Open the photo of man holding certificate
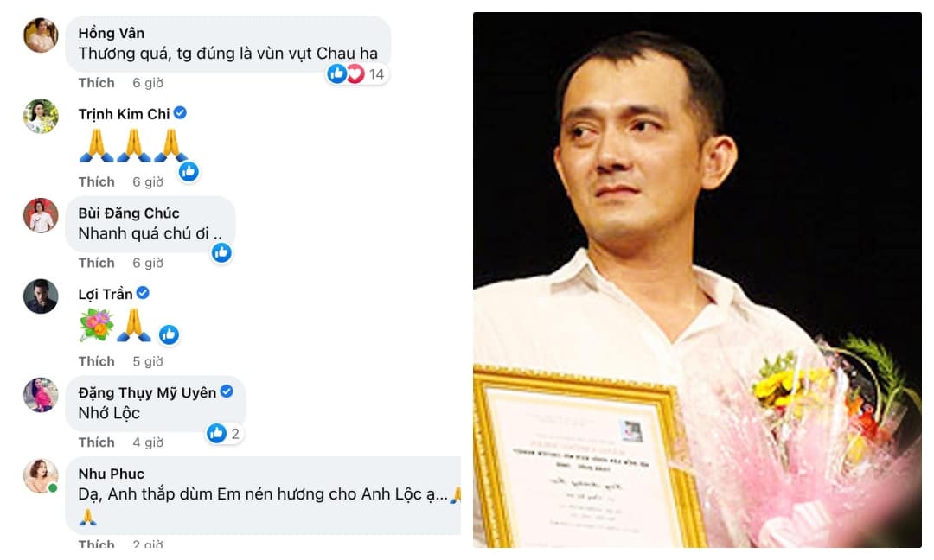The height and width of the screenshot is (560, 934). [x=698, y=280]
